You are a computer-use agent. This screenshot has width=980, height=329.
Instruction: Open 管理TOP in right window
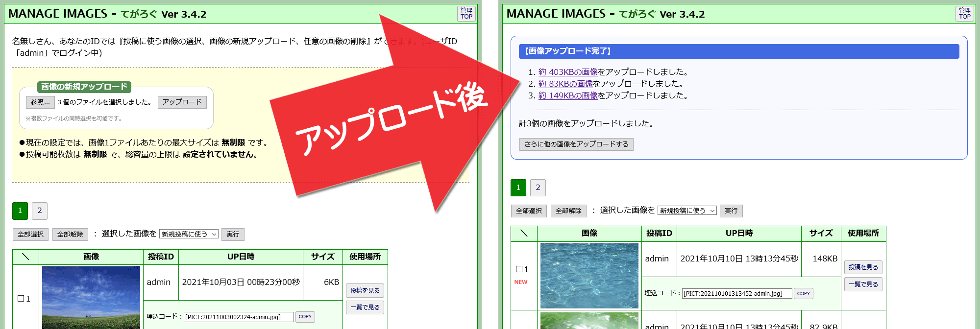pyautogui.click(x=964, y=13)
